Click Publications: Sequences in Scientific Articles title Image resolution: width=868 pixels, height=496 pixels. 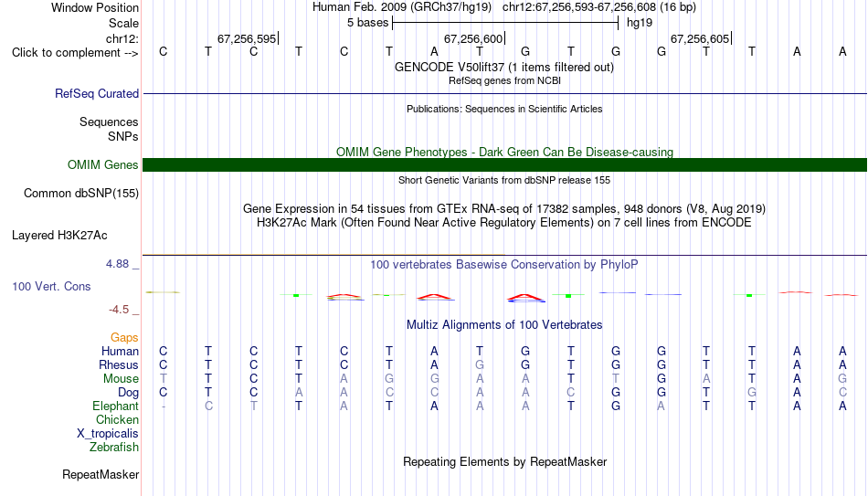[x=504, y=109]
